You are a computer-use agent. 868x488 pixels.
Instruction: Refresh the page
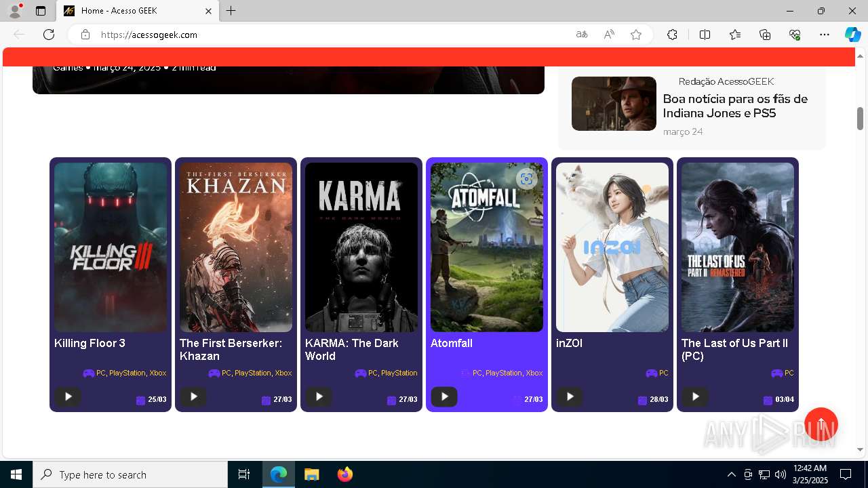coord(49,35)
